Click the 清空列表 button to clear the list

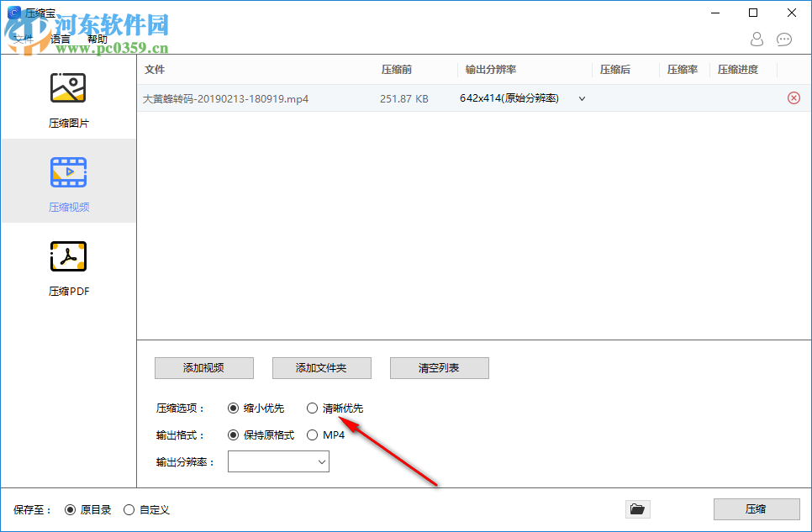tap(439, 368)
